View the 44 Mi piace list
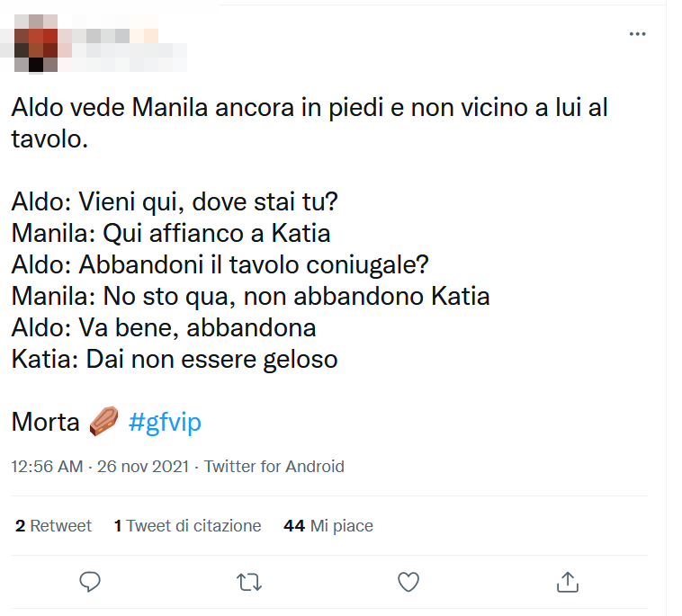The height and width of the screenshot is (616, 682). point(328,526)
